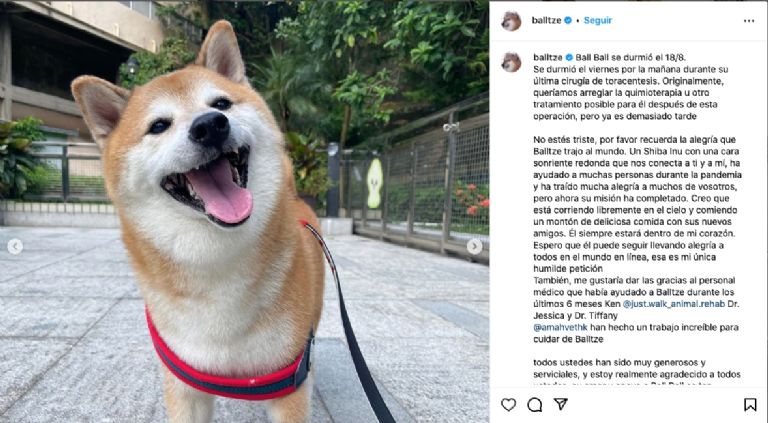Open @just.walk_animal.rehab mention link
This screenshot has height=423, width=768.
tap(673, 304)
